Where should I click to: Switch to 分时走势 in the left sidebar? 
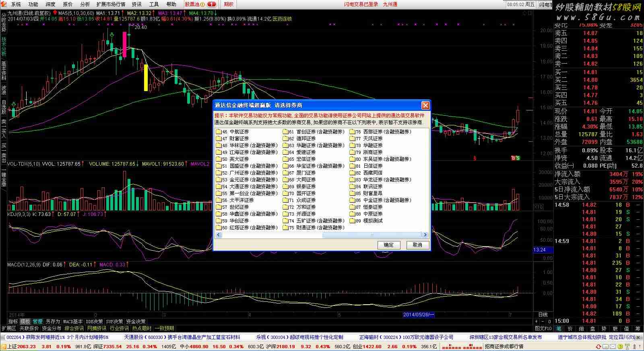pos(4,23)
